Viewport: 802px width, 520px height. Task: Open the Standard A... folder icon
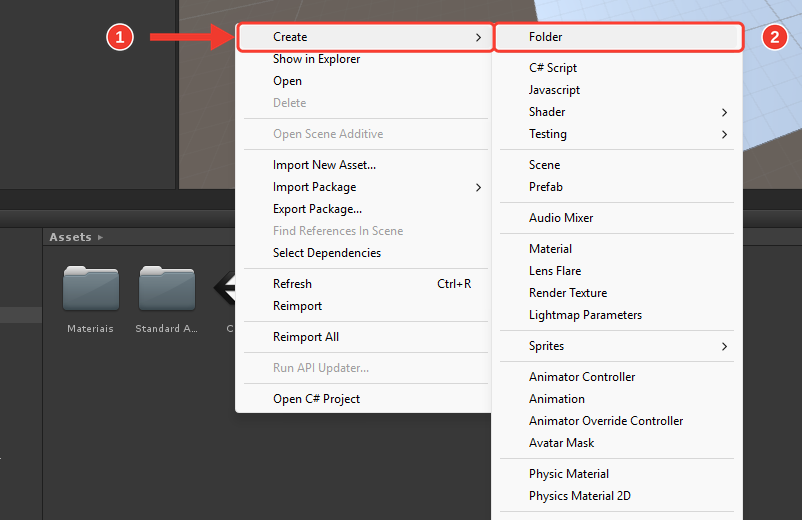[x=167, y=288]
